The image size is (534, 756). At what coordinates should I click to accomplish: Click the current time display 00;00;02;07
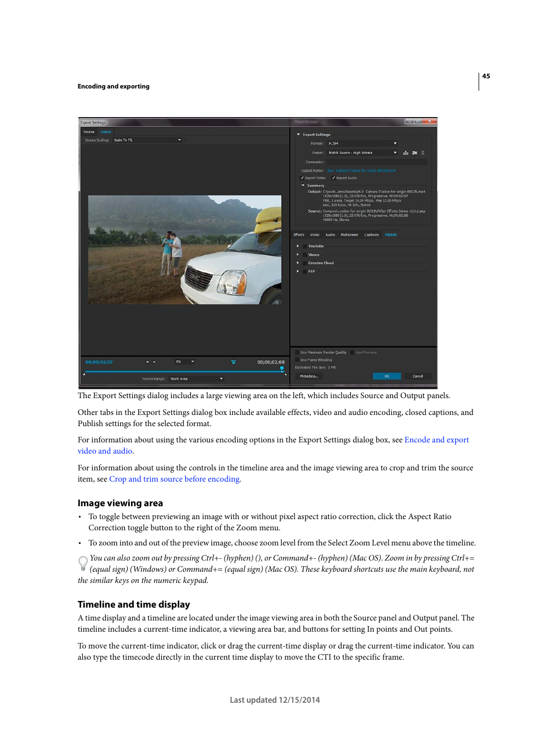[x=99, y=362]
